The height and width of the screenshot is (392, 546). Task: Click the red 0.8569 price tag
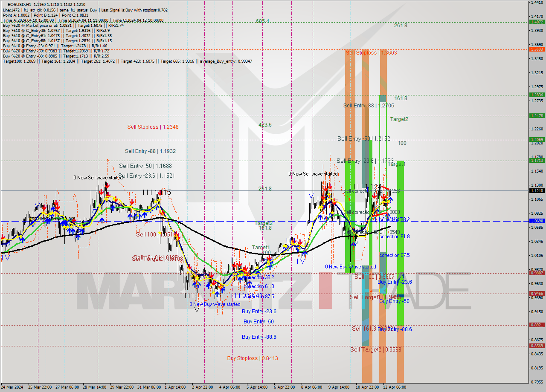click(536, 346)
